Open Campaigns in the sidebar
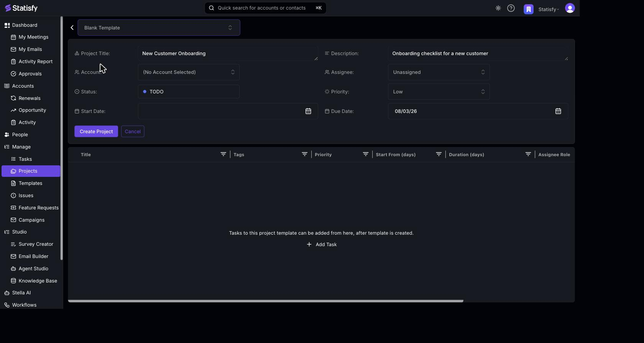The image size is (644, 343). tap(31, 220)
